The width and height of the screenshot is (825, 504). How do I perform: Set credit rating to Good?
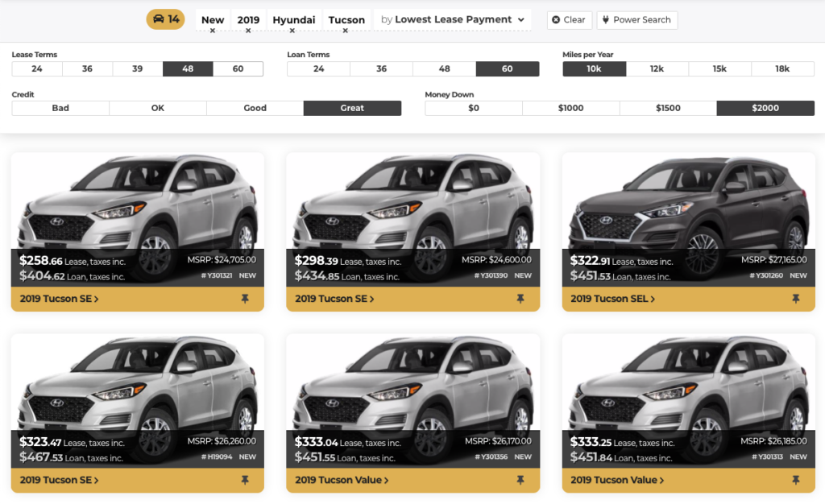coord(255,108)
